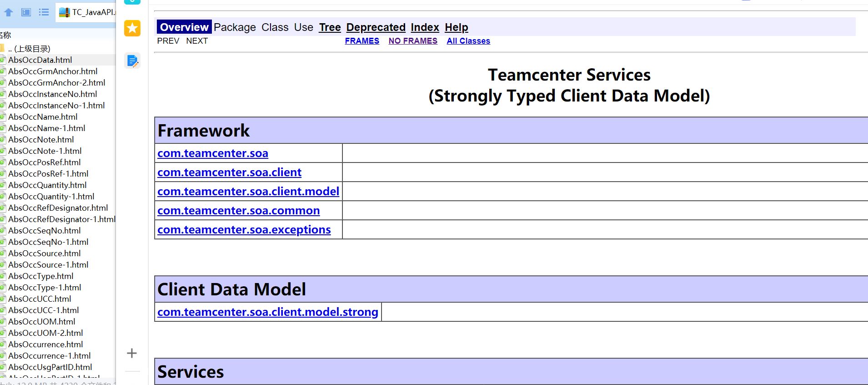This screenshot has height=385, width=868.
Task: Open the Tree navigation link
Action: [330, 27]
